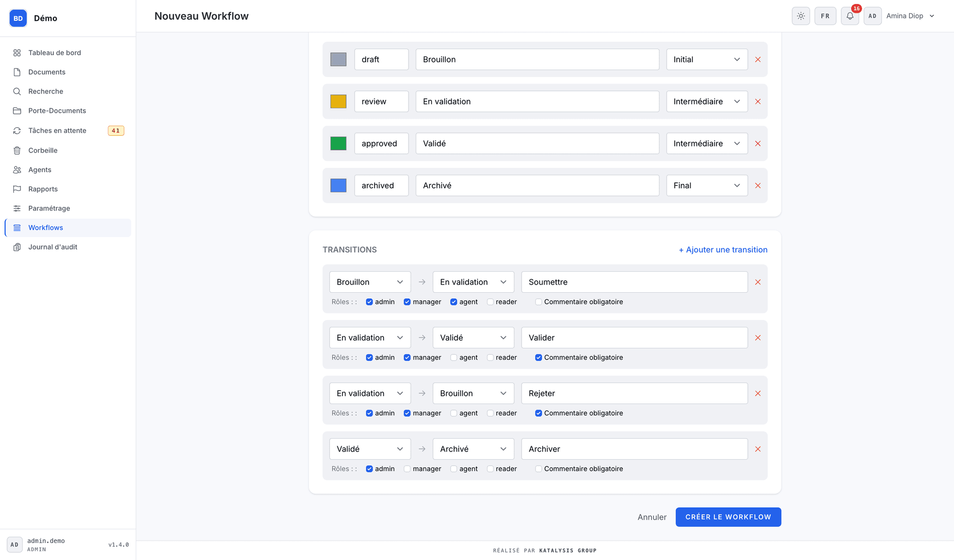954x560 pixels.
Task: Enable Commentaire obligatoire for Archiver transition
Action: coord(539,469)
